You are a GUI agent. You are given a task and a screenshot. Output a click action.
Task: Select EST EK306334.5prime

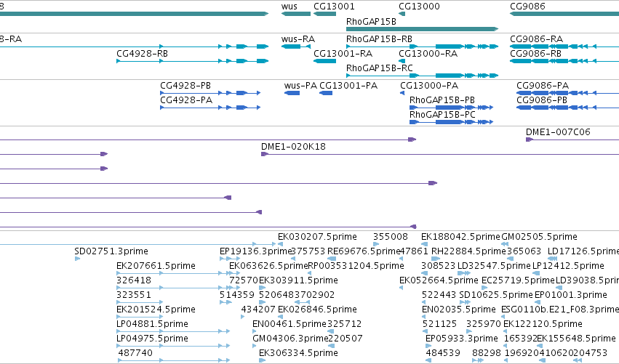pos(298,353)
